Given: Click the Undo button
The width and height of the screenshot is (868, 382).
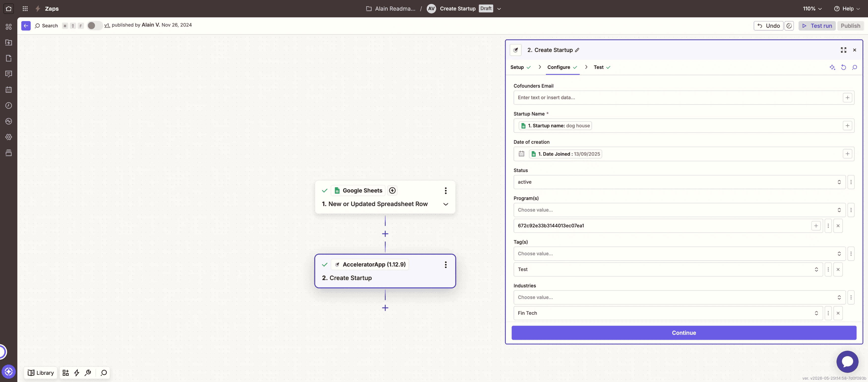Looking at the screenshot, I should 768,26.
